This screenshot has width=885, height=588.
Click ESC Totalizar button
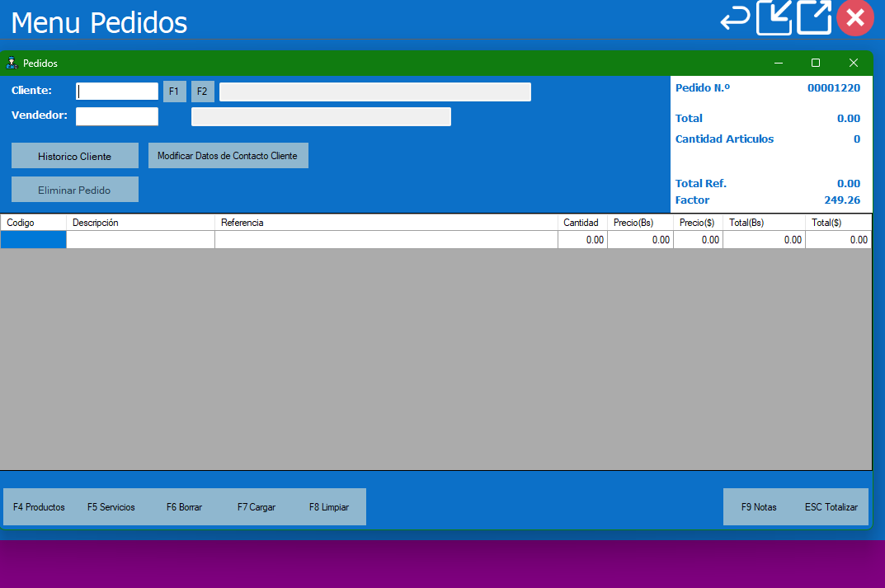click(831, 507)
